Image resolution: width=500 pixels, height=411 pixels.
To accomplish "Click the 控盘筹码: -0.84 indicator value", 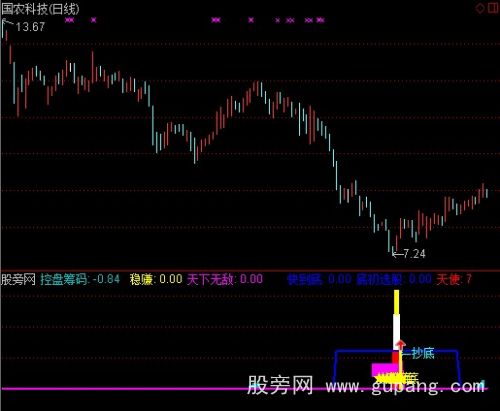I will tap(80, 279).
